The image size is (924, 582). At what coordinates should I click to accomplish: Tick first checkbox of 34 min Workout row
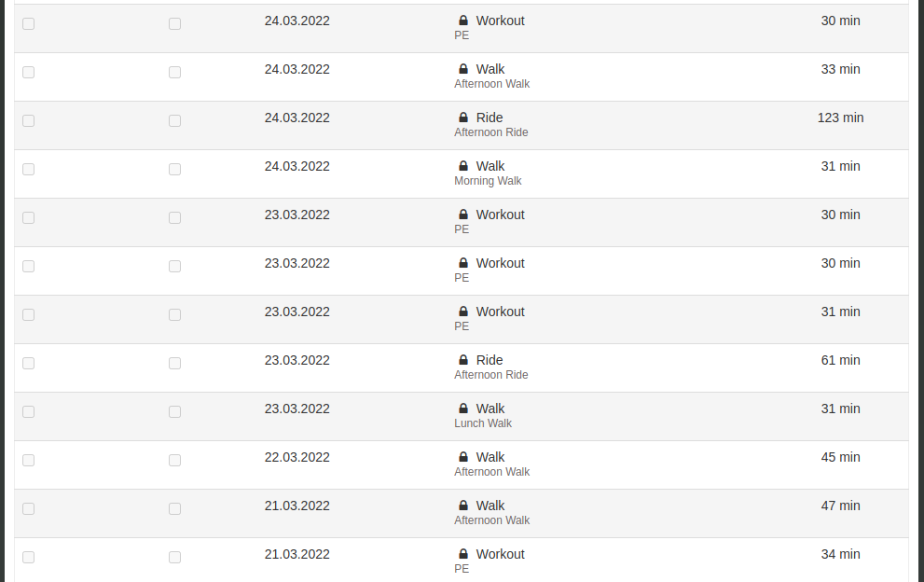pyautogui.click(x=28, y=557)
